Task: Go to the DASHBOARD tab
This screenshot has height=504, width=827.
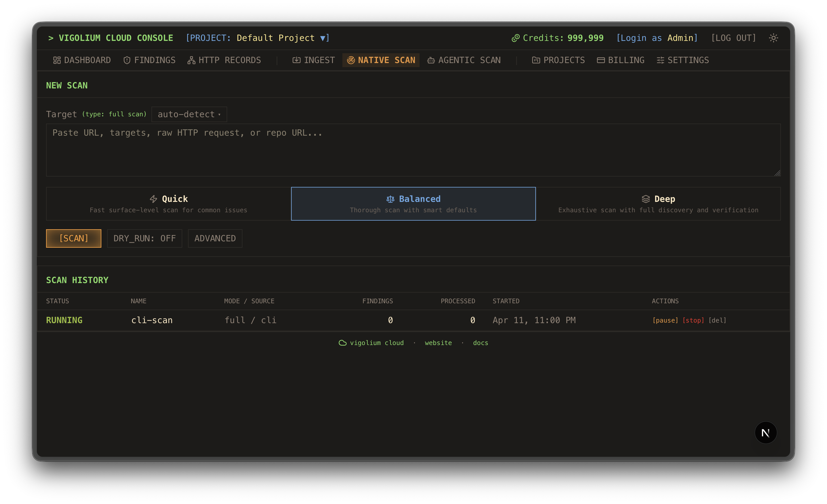Action: [x=82, y=60]
